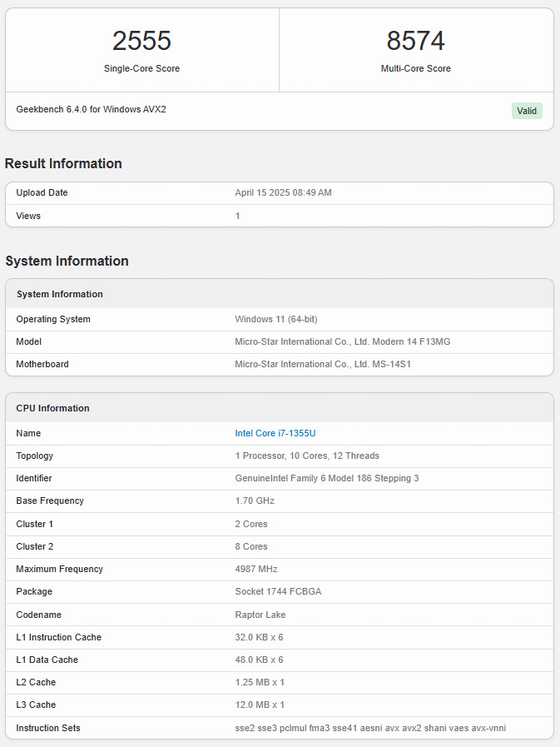The image size is (560, 747).
Task: Select the multi-core score 8574
Action: click(416, 41)
